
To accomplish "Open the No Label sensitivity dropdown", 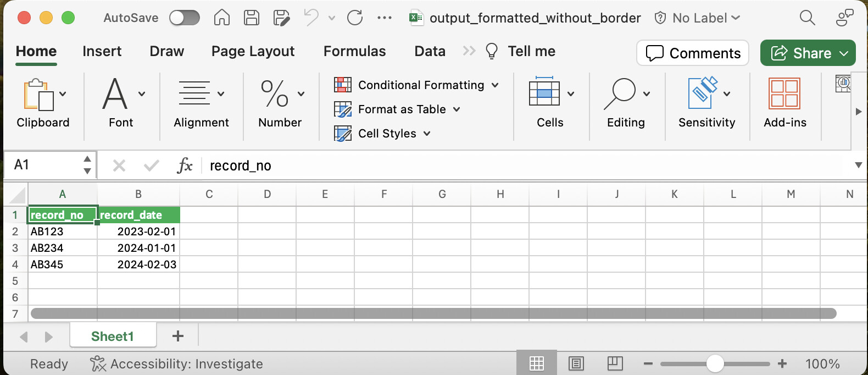I will [x=698, y=18].
